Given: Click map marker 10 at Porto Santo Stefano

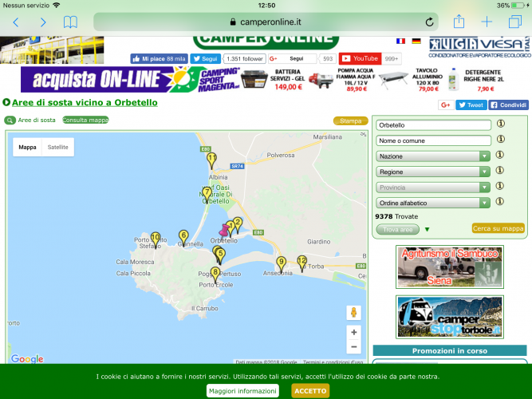Looking at the screenshot, I should [156, 239].
